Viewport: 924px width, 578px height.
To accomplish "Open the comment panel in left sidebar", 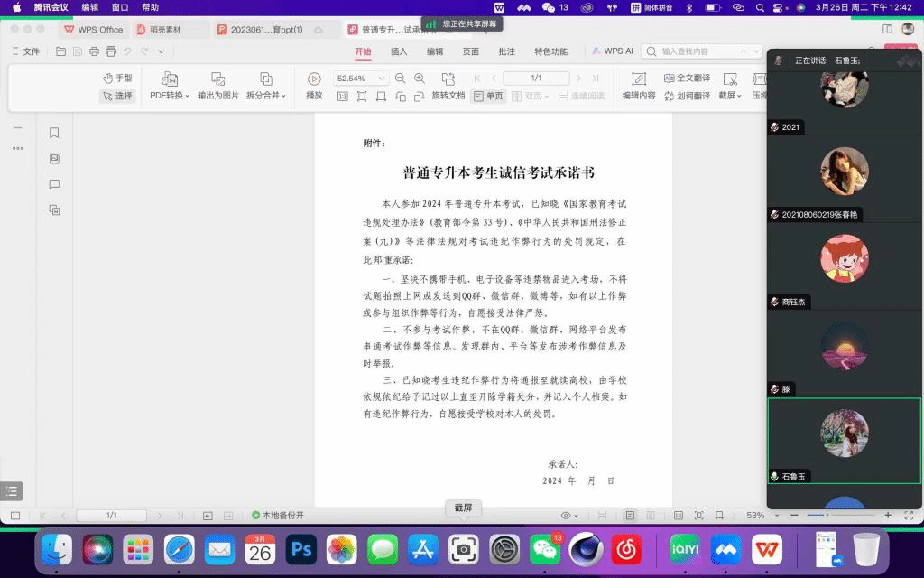I will point(54,184).
